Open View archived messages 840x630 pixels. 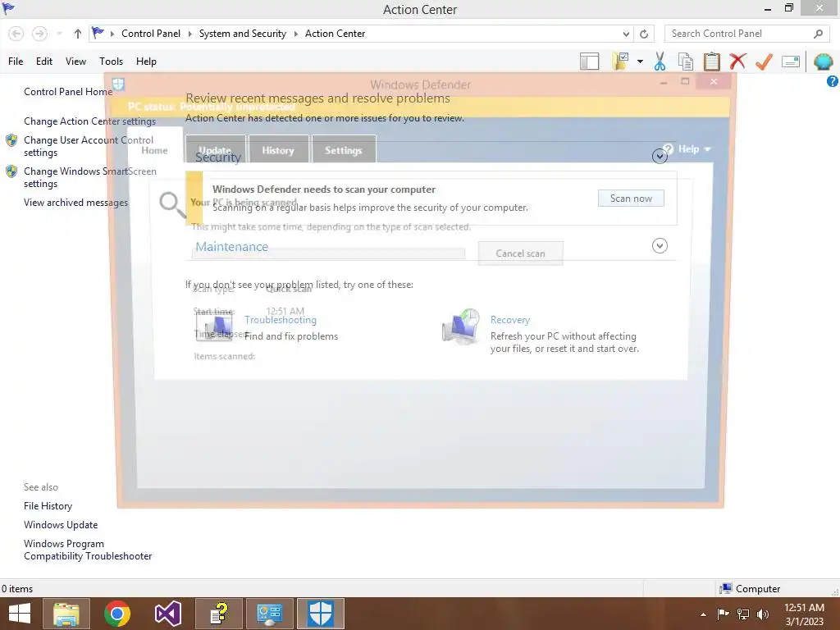75,203
